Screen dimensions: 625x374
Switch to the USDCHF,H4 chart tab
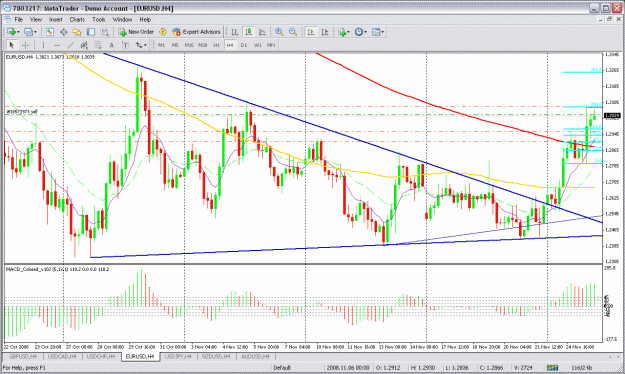pyautogui.click(x=101, y=356)
